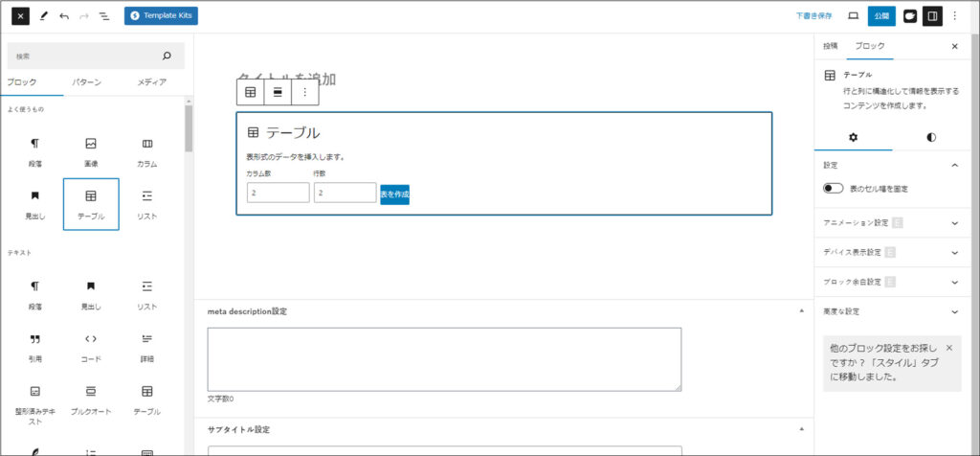Image resolution: width=980 pixels, height=456 pixels.
Task: Expand アニメーション設定 section
Action: click(x=954, y=223)
